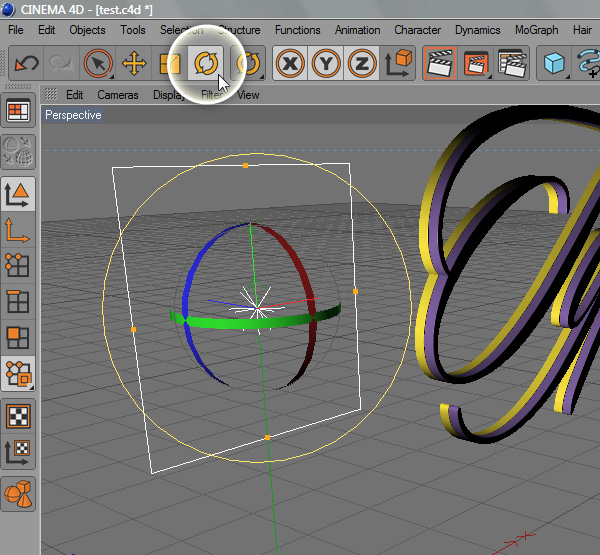Expand the Cube primitive object palette
This screenshot has height=555, width=600.
[554, 64]
